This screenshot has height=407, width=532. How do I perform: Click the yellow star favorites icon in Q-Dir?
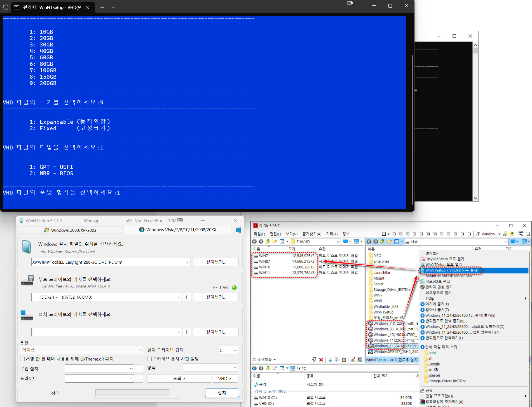pyautogui.click(x=512, y=234)
